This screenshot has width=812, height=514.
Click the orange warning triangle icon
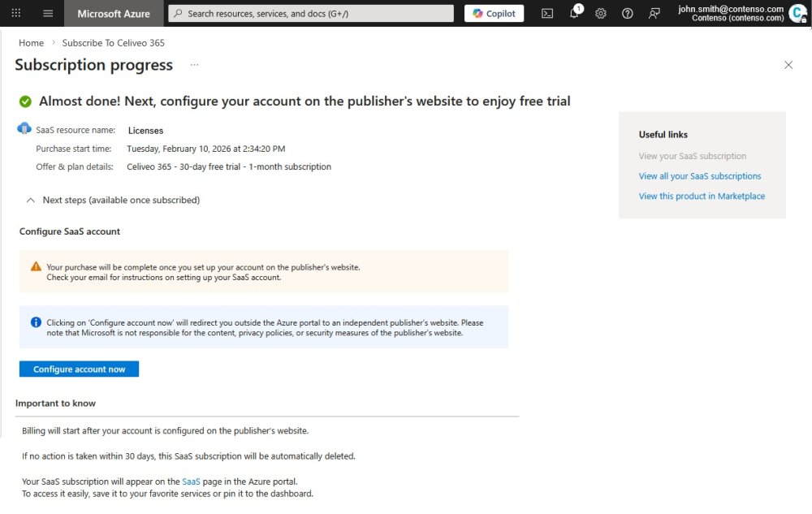pyautogui.click(x=36, y=266)
